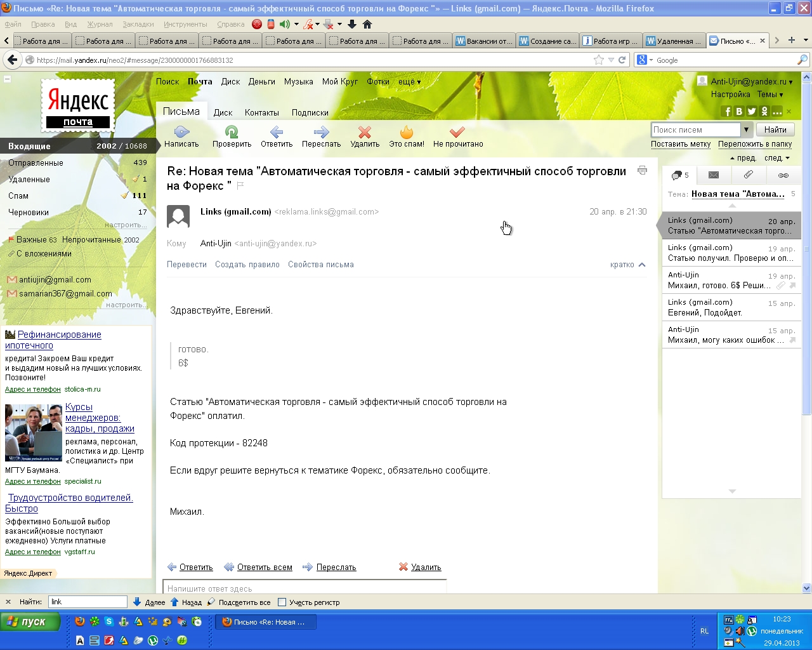This screenshot has width=812, height=650.
Task: Click the RL language indicator in tray
Action: (704, 631)
